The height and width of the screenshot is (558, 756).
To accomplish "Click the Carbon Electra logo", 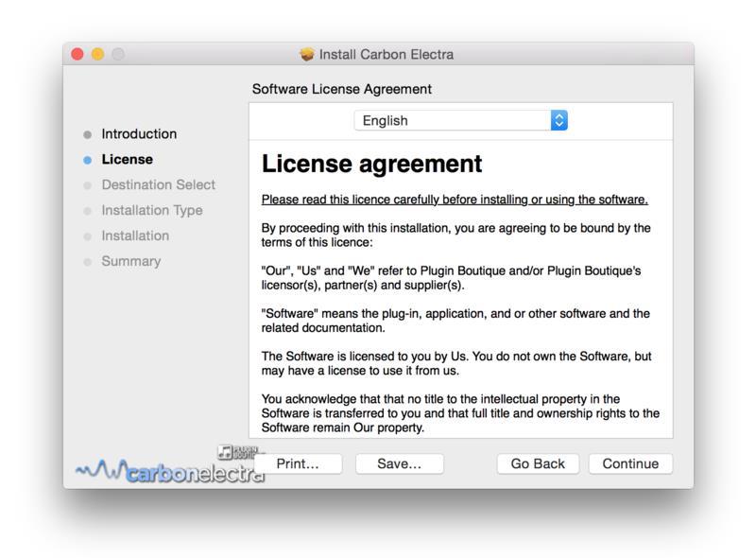I will [170, 471].
